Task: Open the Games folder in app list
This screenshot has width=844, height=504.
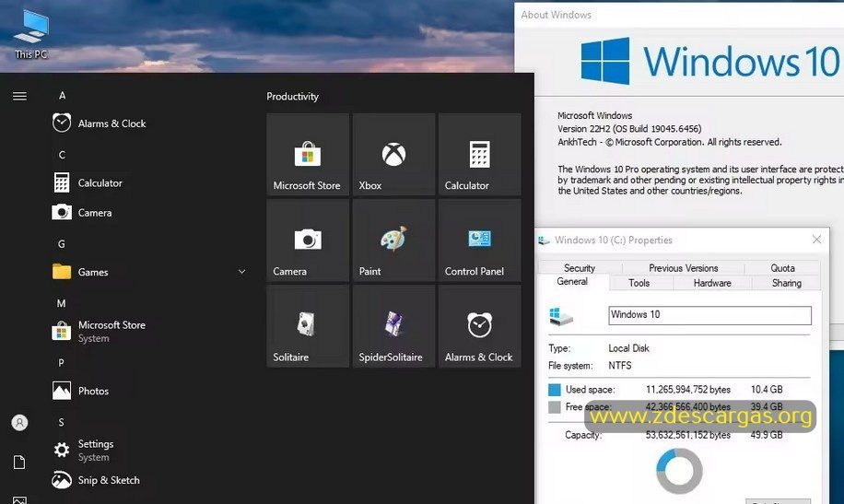Action: 80,272
